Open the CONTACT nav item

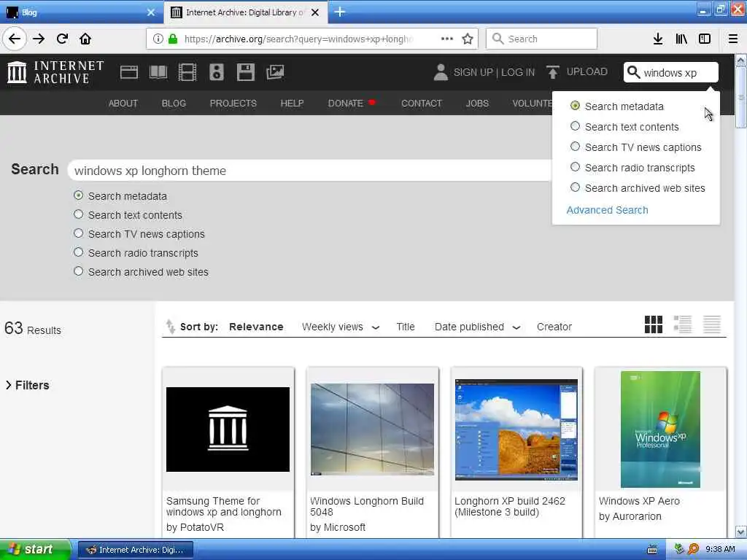422,104
